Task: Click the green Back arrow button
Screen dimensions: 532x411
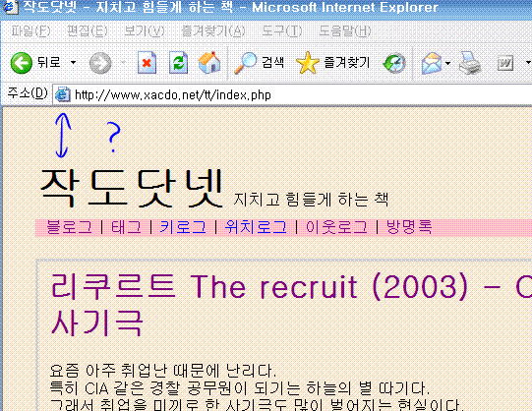Action: tap(21, 63)
